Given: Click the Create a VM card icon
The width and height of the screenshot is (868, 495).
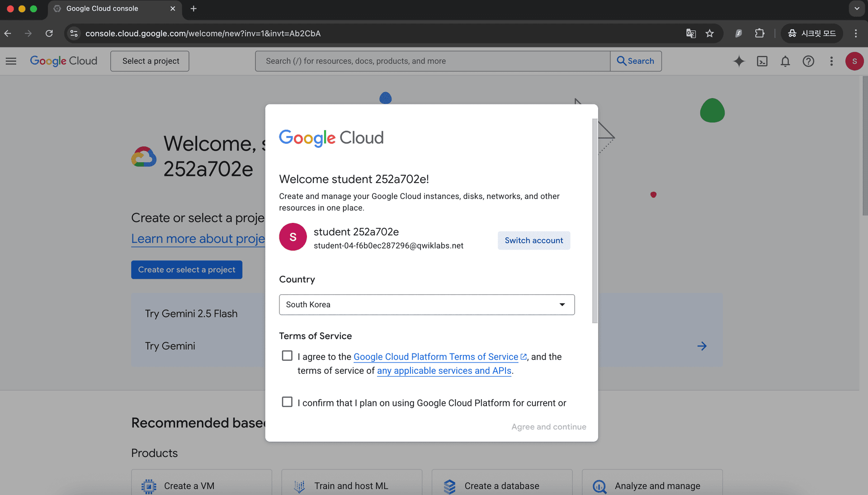Looking at the screenshot, I should (149, 486).
